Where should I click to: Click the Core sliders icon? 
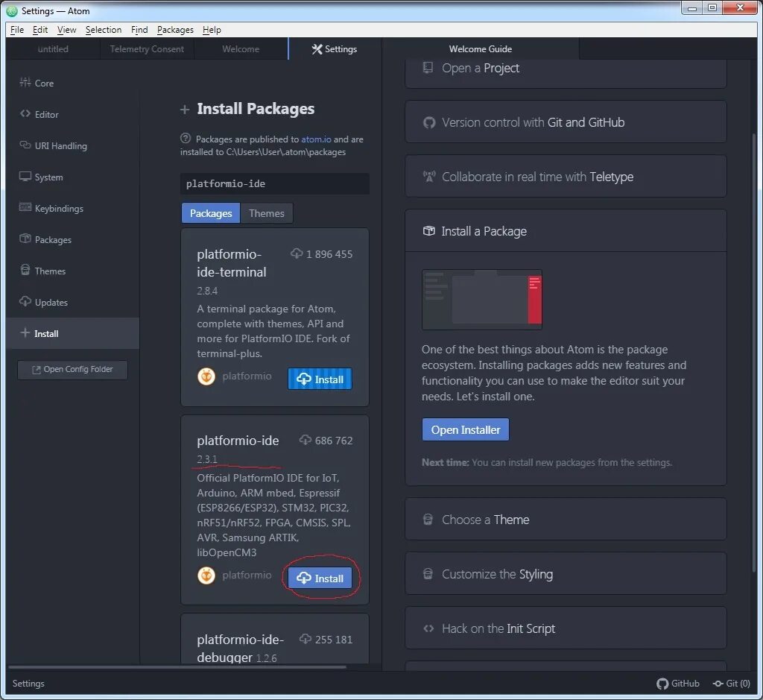tap(25, 83)
